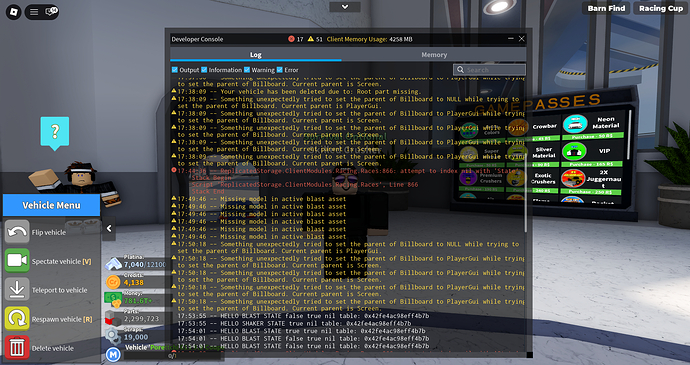Click the Vehicle Menu header
The width and height of the screenshot is (690, 365).
click(x=51, y=205)
